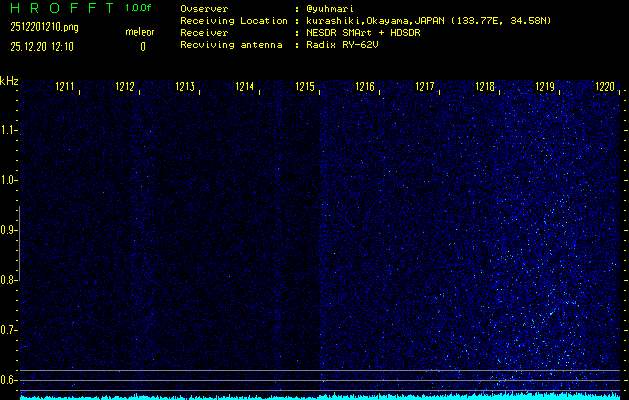Click the 1217 time marker
The image size is (629, 400).
[x=425, y=86]
